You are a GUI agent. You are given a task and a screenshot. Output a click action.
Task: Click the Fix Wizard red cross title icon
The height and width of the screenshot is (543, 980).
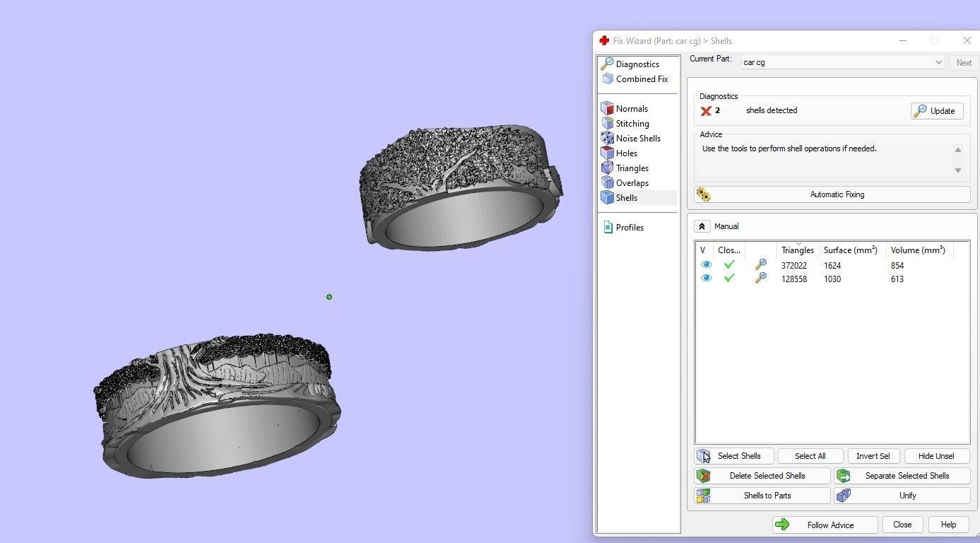coord(603,41)
